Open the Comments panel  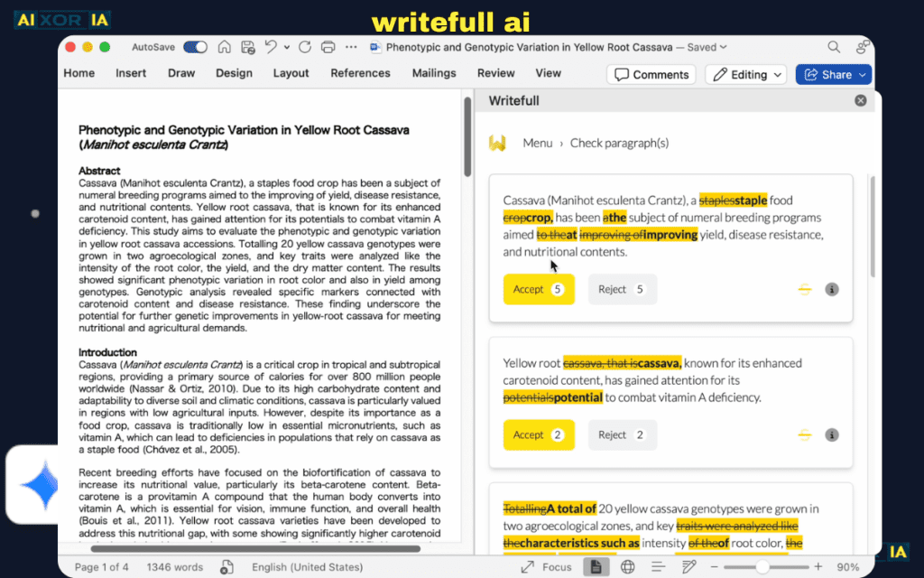[651, 73]
